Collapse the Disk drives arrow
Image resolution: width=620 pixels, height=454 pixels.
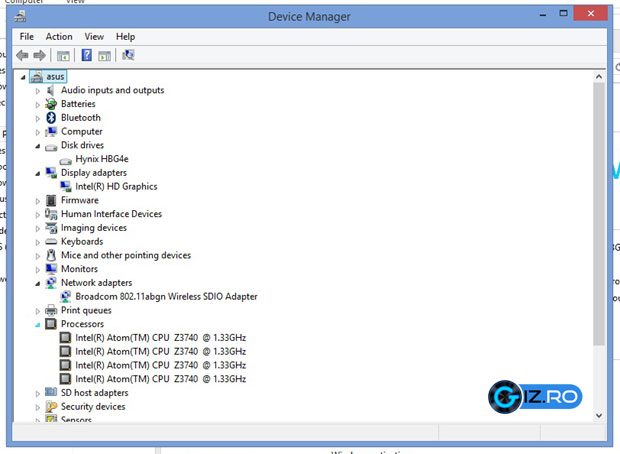point(38,146)
